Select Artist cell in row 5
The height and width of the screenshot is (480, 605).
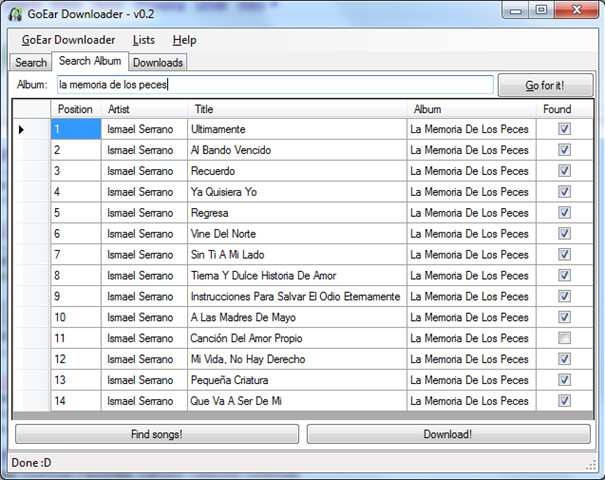[x=144, y=213]
